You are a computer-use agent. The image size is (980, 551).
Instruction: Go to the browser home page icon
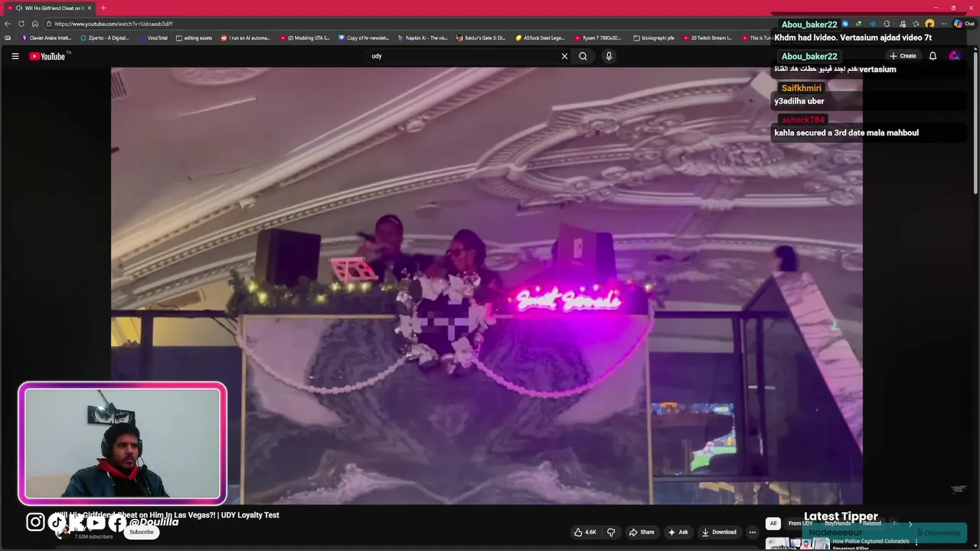tap(35, 24)
